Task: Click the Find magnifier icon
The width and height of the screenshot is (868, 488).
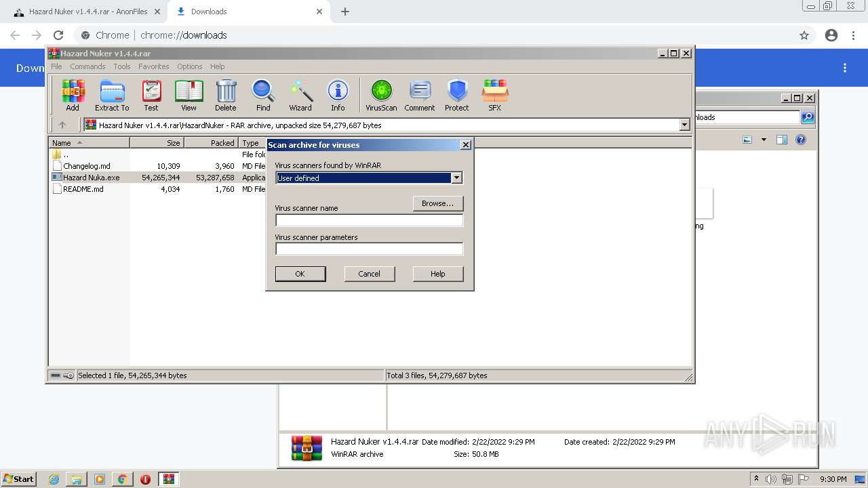Action: (263, 95)
